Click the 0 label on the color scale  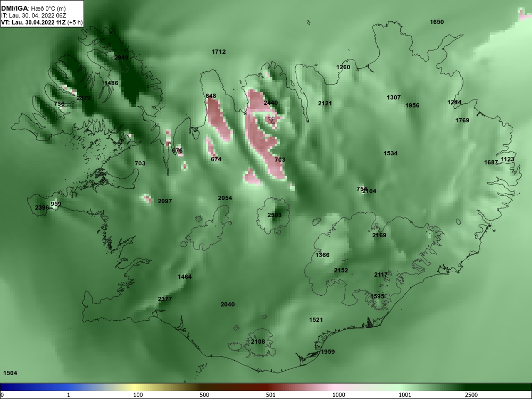tap(2, 395)
